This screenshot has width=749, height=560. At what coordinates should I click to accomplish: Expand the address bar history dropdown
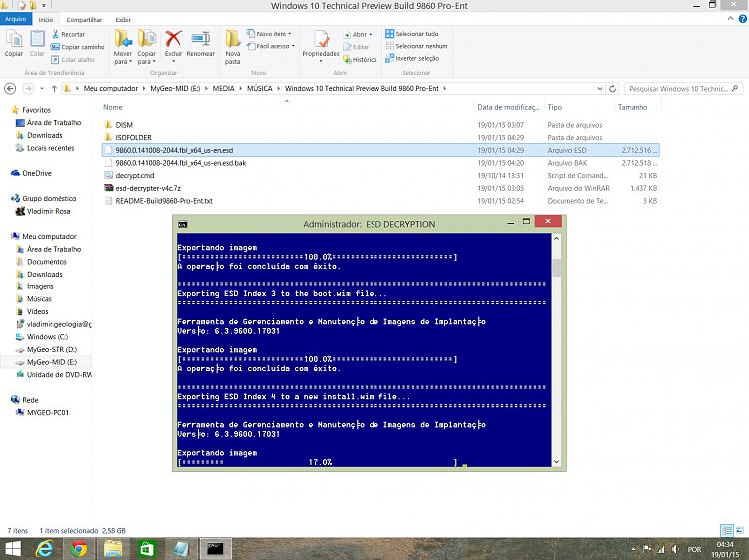(x=600, y=88)
